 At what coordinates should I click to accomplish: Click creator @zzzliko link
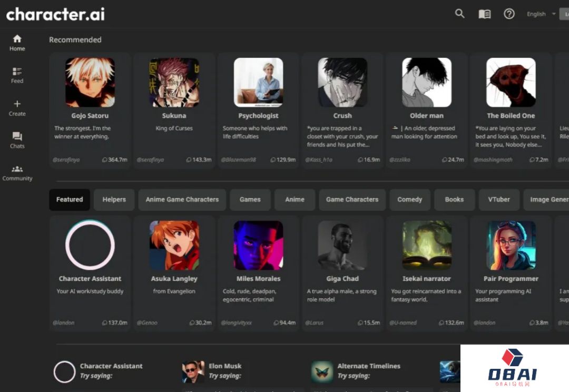pyautogui.click(x=399, y=160)
